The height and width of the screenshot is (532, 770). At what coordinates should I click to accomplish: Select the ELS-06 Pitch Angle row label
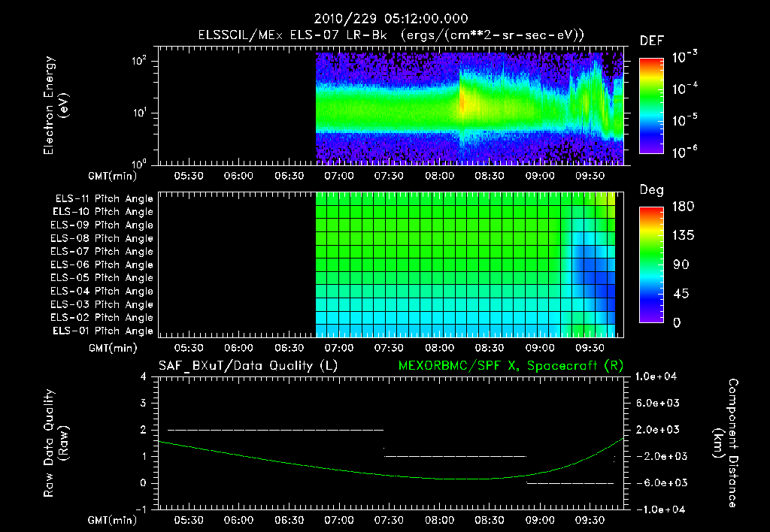coord(102,264)
